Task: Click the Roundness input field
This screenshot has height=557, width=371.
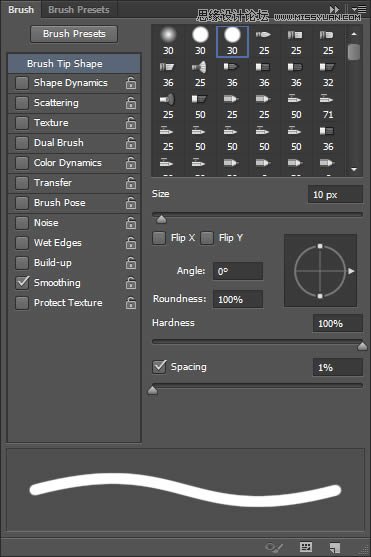Action: (238, 299)
